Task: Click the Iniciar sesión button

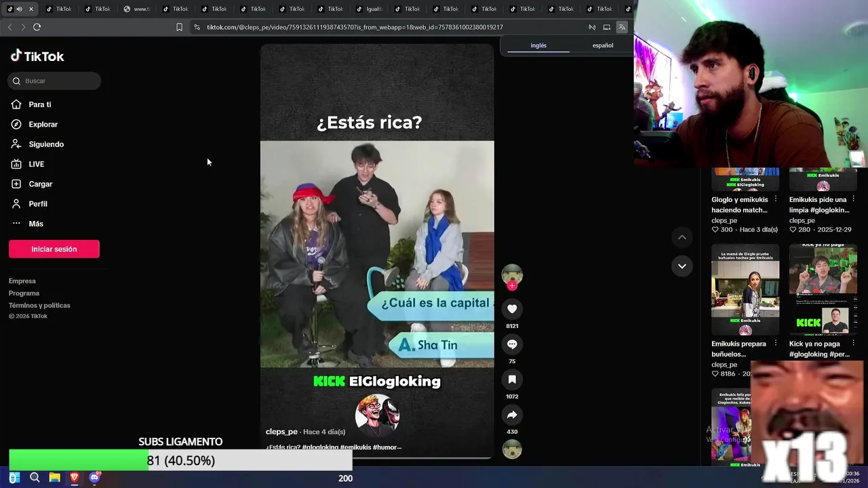Action: pos(54,249)
